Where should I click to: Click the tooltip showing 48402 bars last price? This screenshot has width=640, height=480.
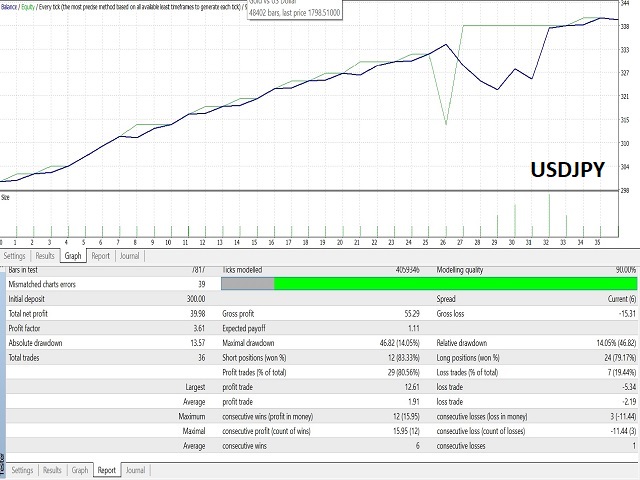click(x=295, y=9)
